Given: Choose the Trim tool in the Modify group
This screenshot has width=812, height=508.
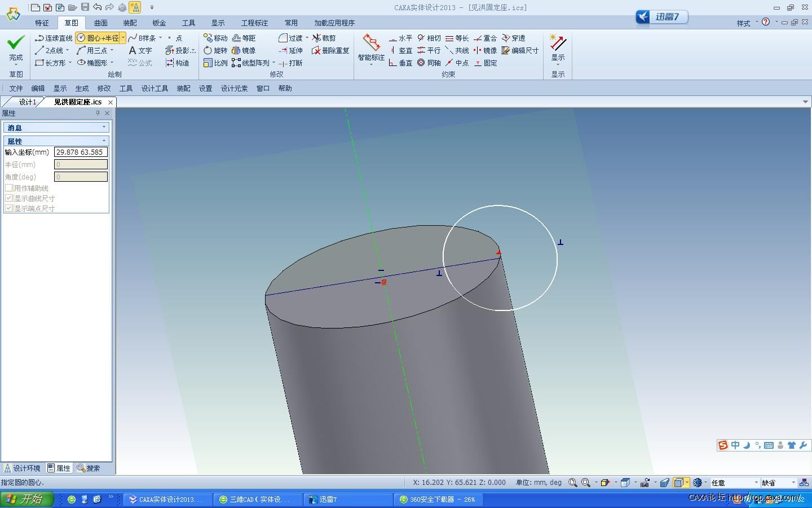Looking at the screenshot, I should [x=324, y=38].
